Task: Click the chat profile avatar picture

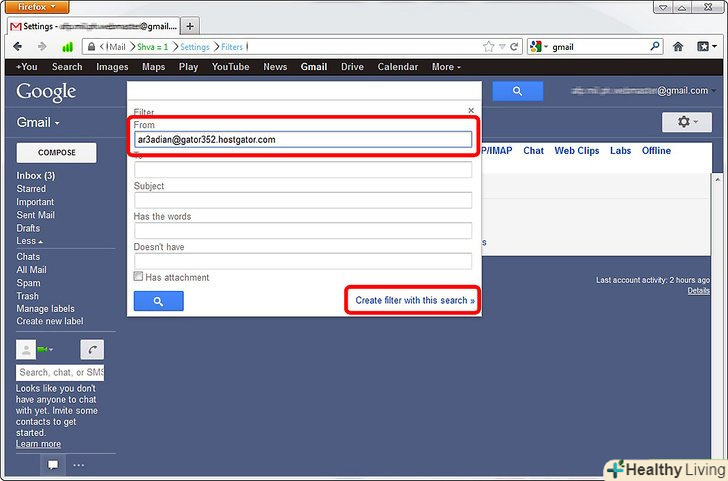Action: [x=26, y=350]
